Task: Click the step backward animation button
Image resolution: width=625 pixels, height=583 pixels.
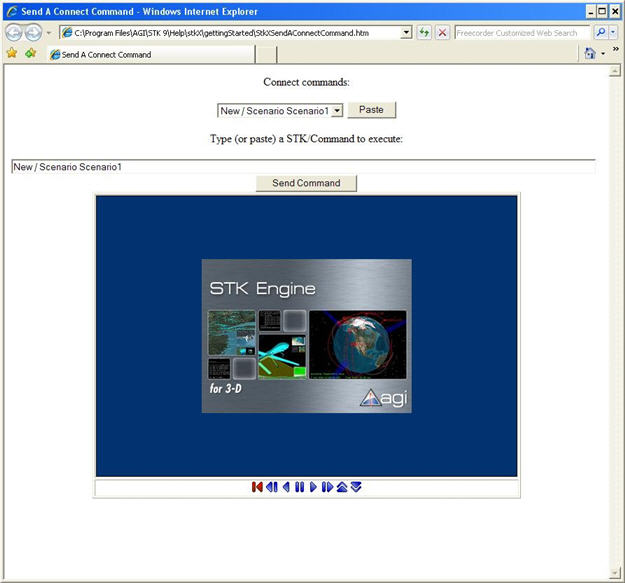Action: (x=271, y=487)
